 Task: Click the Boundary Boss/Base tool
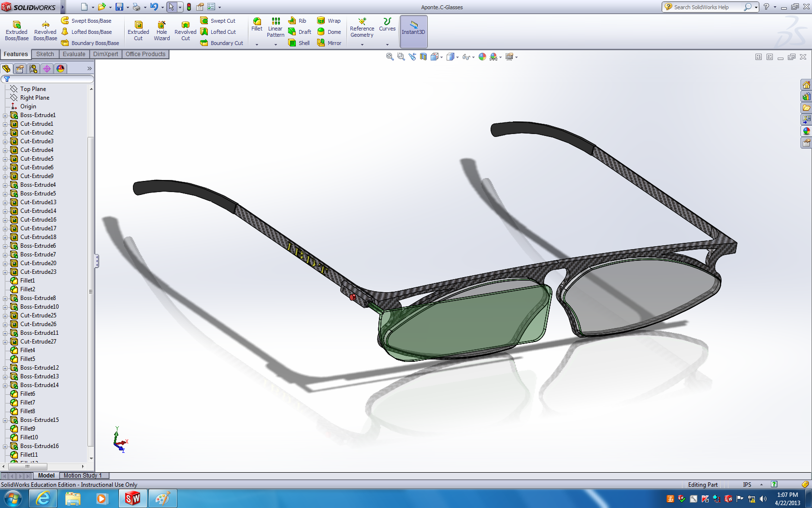(x=90, y=43)
